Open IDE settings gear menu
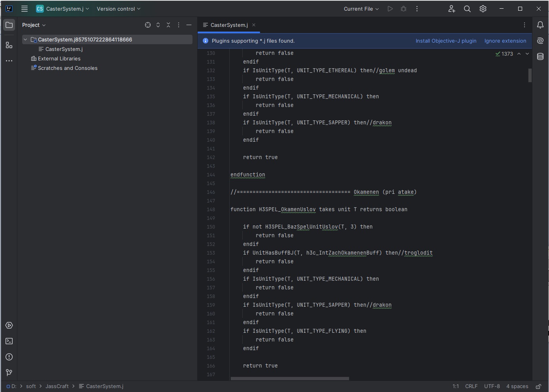The height and width of the screenshot is (392, 549). [483, 9]
